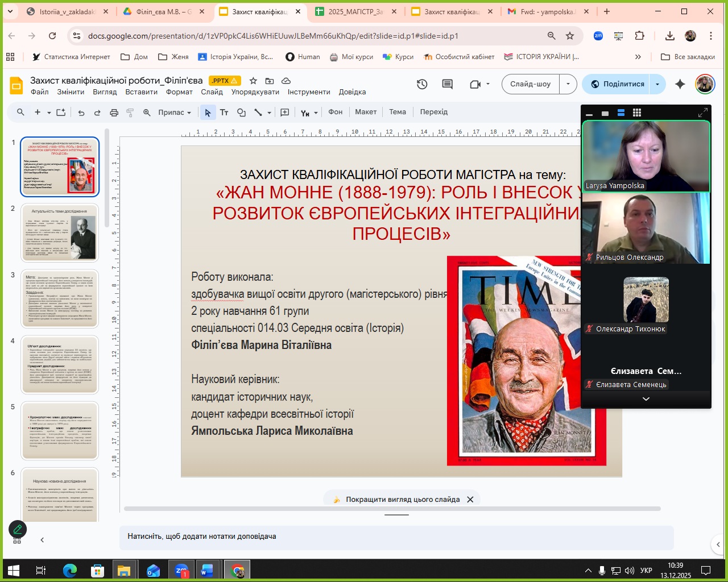Expand the Припас zoom dropdown
The width and height of the screenshot is (728, 582).
point(175,113)
